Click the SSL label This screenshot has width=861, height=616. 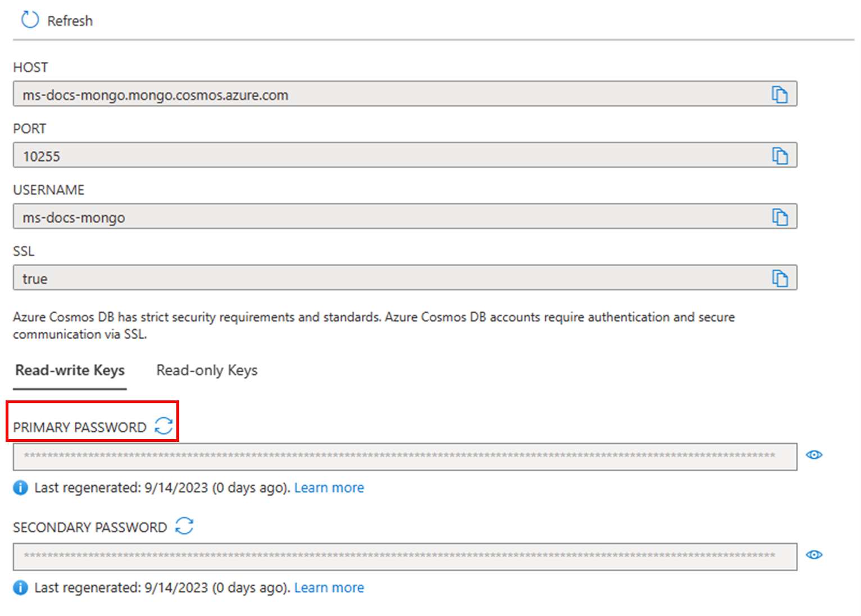coord(24,251)
